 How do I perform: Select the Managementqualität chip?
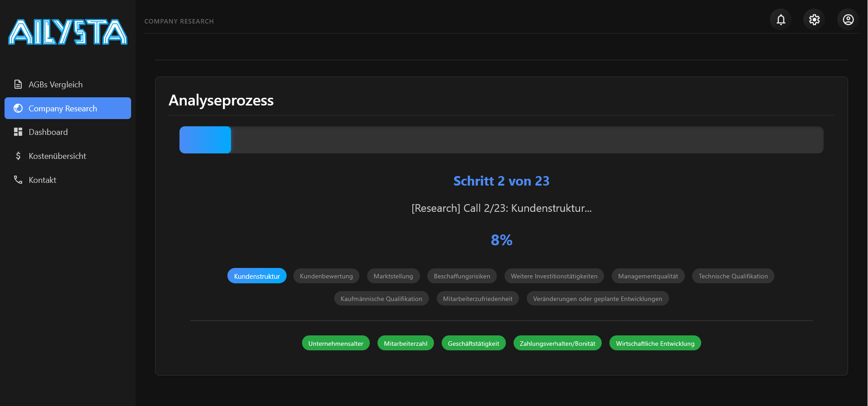coord(648,276)
